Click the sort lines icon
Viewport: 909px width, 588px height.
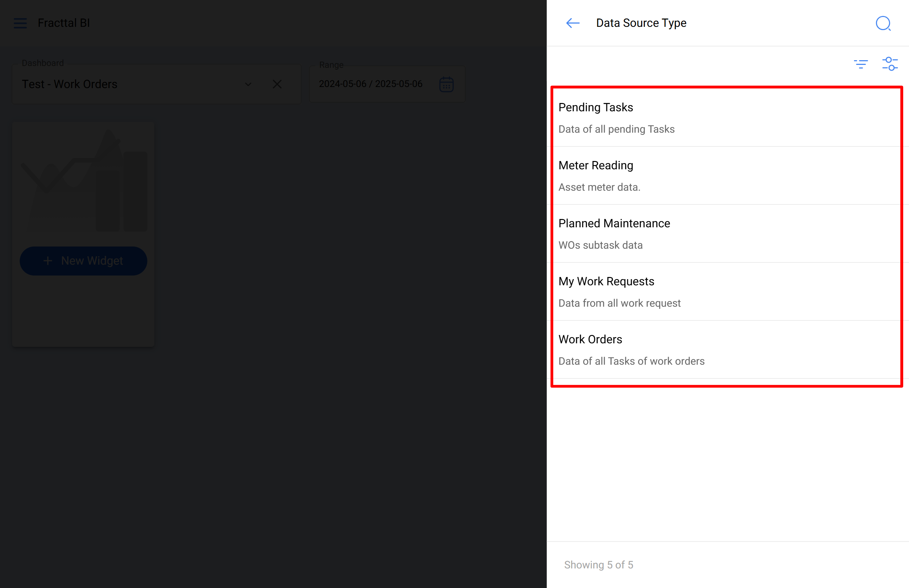click(x=860, y=64)
